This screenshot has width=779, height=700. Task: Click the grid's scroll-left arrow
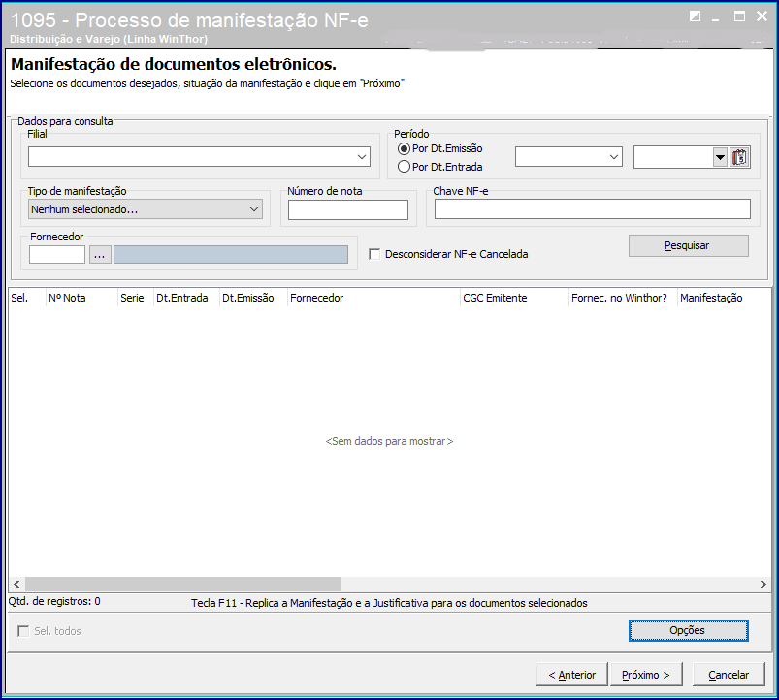(x=16, y=584)
